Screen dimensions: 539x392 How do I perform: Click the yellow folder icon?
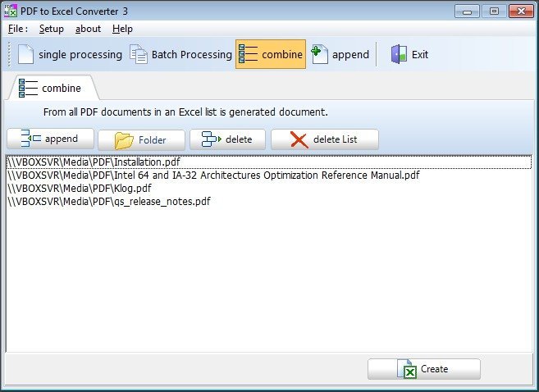tap(124, 140)
